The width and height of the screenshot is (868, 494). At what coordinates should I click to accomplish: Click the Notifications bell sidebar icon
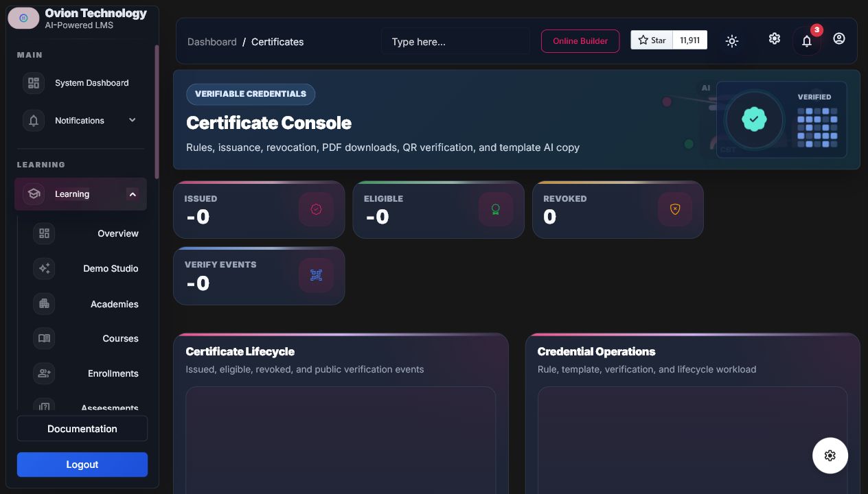(x=33, y=121)
